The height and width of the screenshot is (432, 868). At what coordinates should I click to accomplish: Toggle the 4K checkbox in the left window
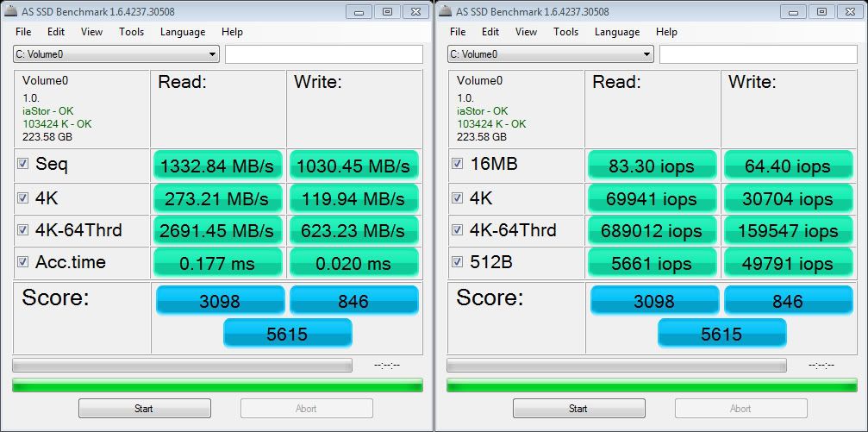[x=22, y=197]
